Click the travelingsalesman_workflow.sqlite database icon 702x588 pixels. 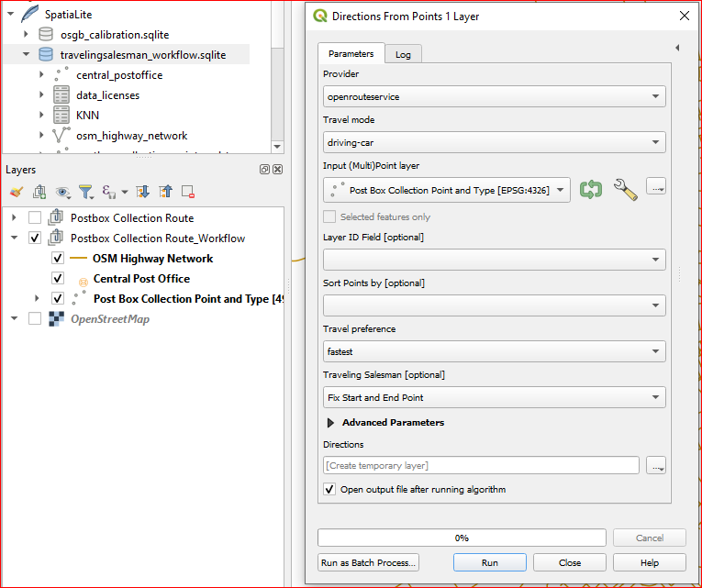click(x=46, y=55)
